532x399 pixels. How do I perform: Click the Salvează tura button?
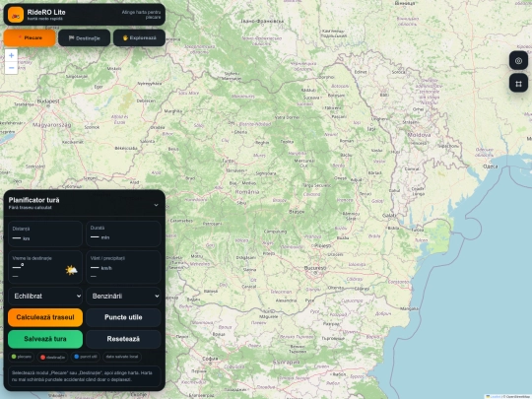(x=45, y=339)
